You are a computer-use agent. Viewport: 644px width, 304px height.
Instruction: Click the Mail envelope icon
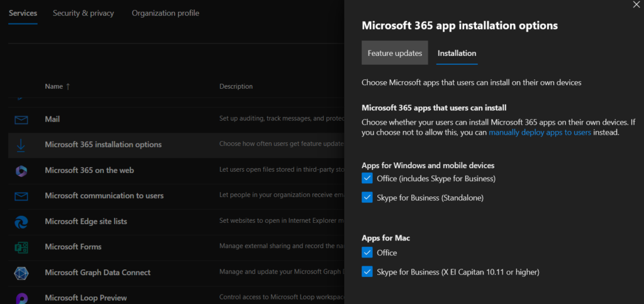[x=21, y=120]
